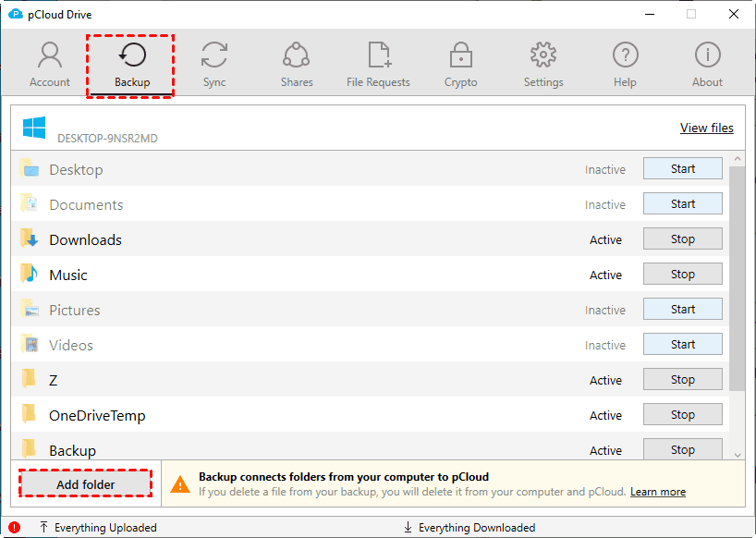756x538 pixels.
Task: Click the Active status of Z row
Action: tap(605, 381)
